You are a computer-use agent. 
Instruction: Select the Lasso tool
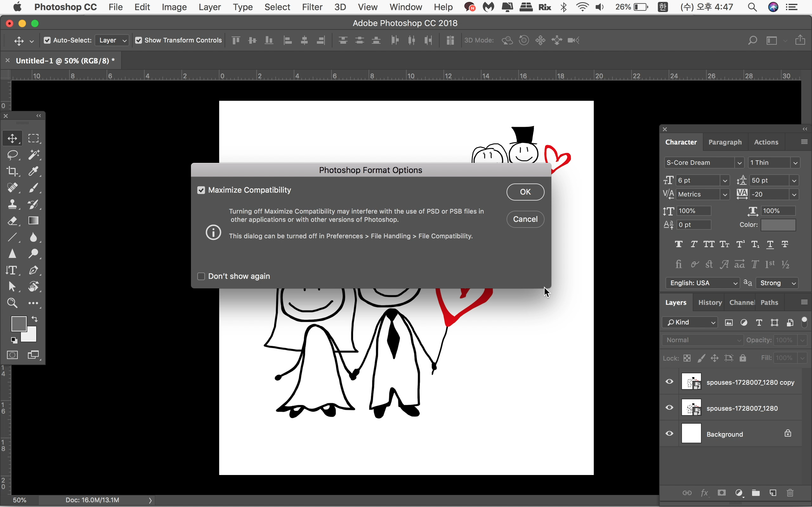point(12,155)
